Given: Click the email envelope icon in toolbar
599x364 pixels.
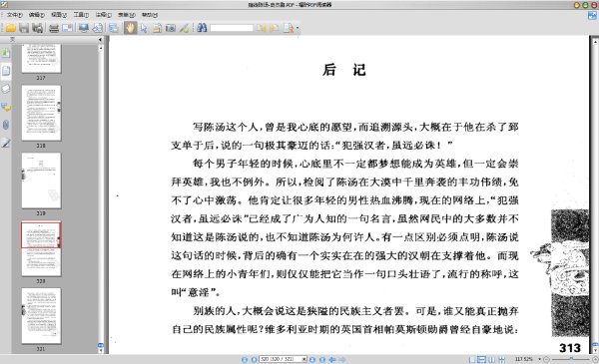Looking at the screenshot, I should [68, 28].
